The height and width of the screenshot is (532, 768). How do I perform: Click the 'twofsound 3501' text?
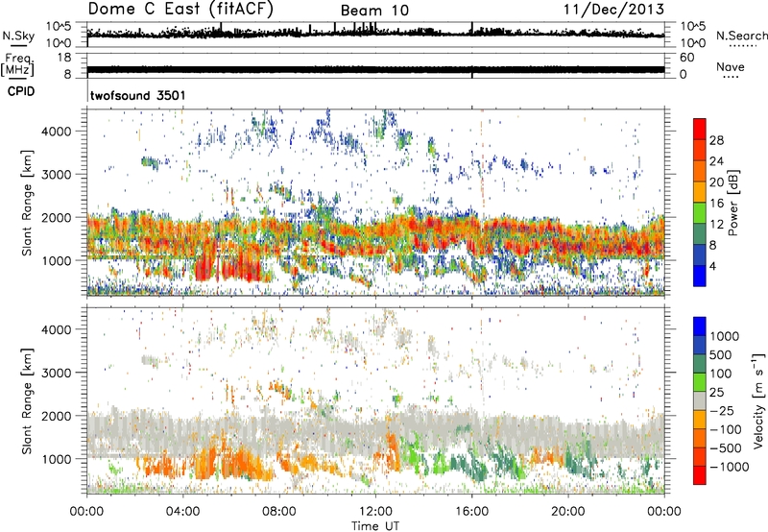137,95
